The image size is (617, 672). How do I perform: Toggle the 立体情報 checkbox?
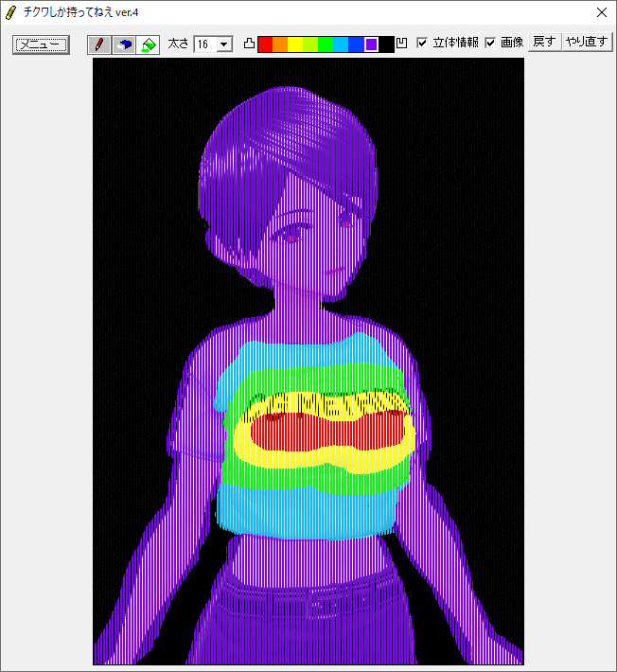pyautogui.click(x=422, y=44)
